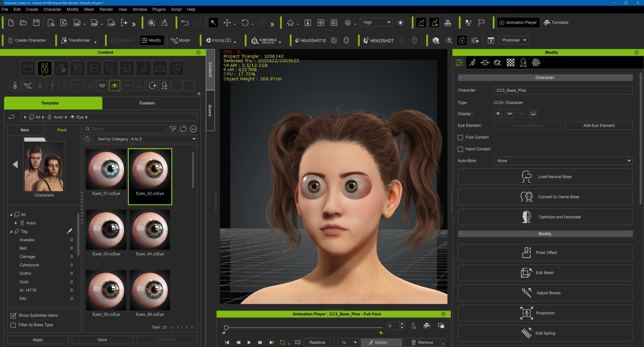Screen dimensions: 644x347
Task: Enable the Hand Contact checkbox
Action: pos(460,149)
